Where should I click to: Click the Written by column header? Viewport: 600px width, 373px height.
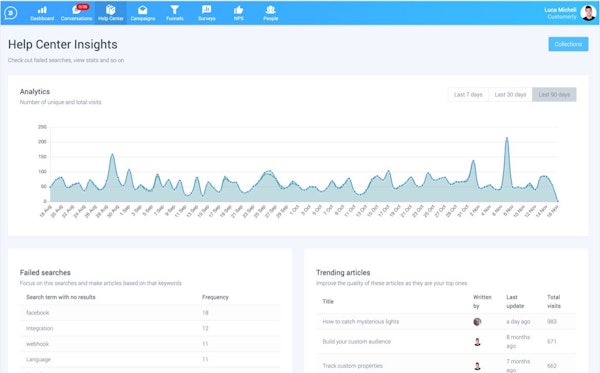click(x=482, y=301)
